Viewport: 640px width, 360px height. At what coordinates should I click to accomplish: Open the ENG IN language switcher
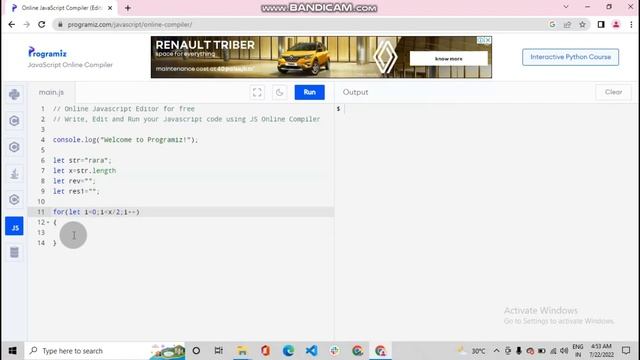coord(578,351)
